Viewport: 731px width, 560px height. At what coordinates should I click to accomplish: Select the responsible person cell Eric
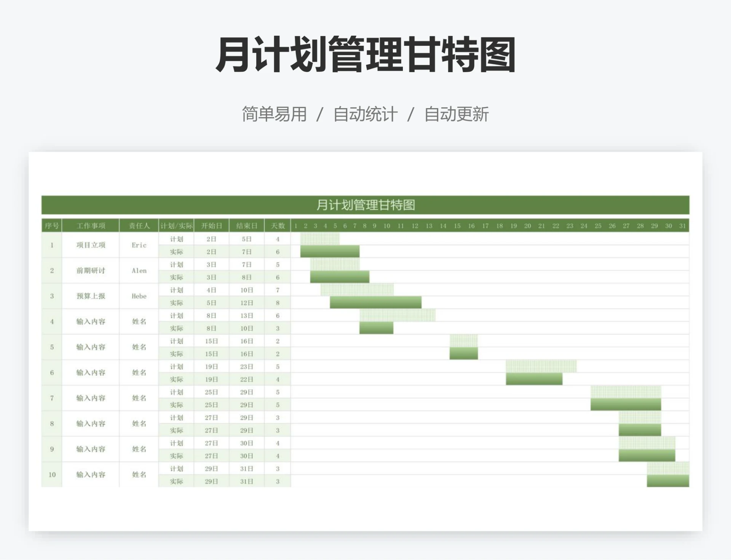pos(139,246)
